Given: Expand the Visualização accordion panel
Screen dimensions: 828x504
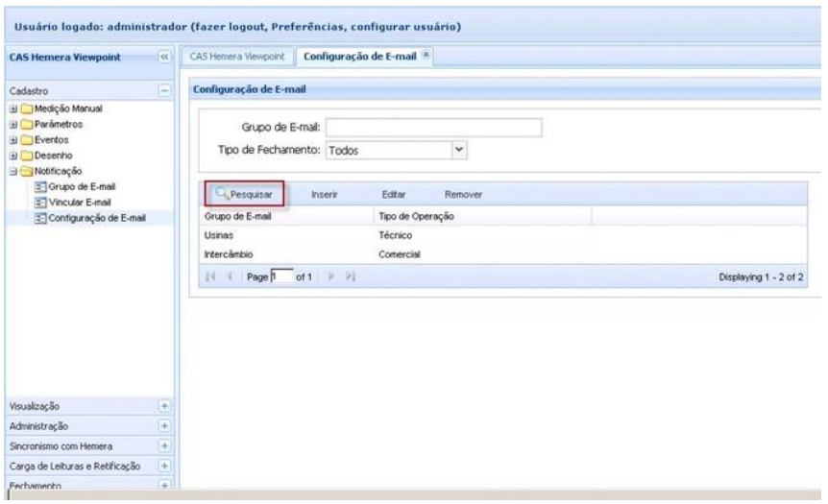Looking at the screenshot, I should pyautogui.click(x=164, y=407).
